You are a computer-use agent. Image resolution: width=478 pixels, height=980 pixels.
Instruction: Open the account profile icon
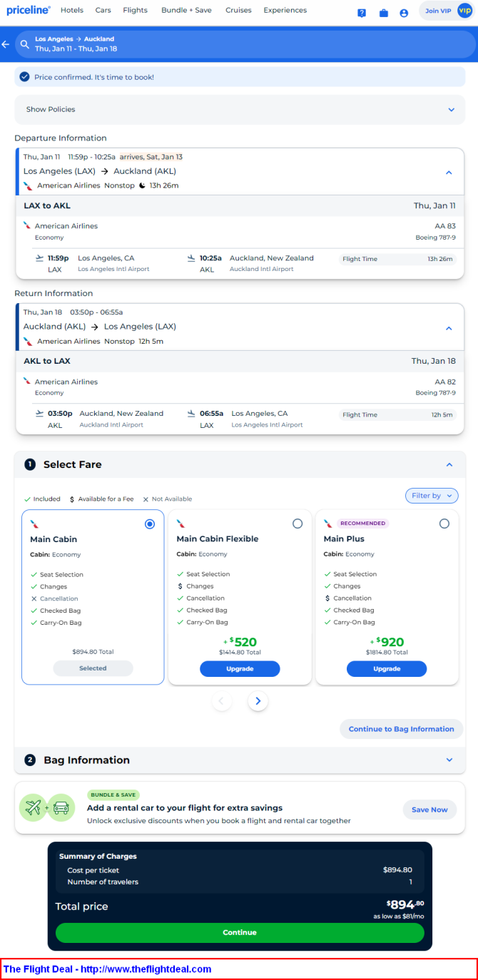pyautogui.click(x=404, y=13)
